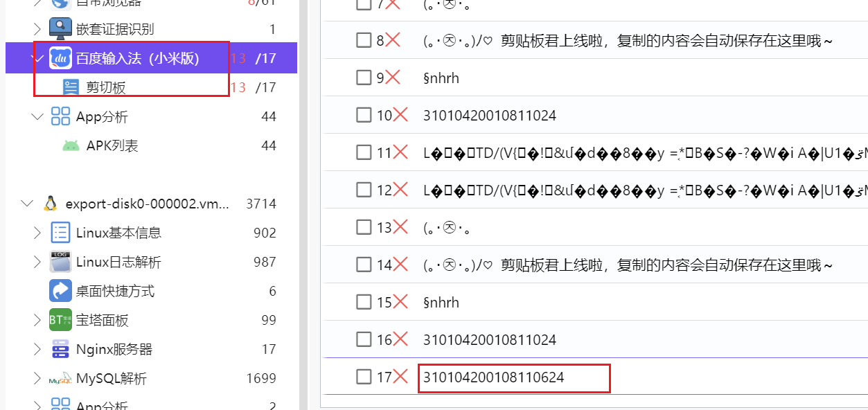Click the APK列表 Android robot icon
This screenshot has width=868, height=410.
(71, 146)
